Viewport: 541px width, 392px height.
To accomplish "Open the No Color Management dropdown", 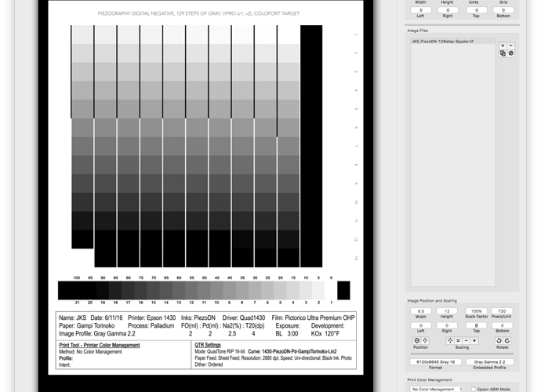I will click(438, 389).
